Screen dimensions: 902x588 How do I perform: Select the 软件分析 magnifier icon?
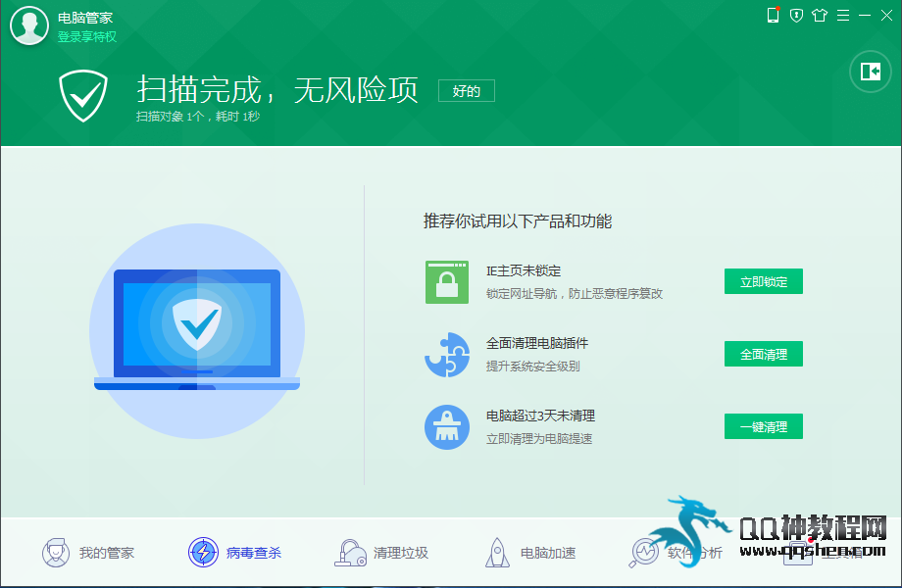[644, 553]
